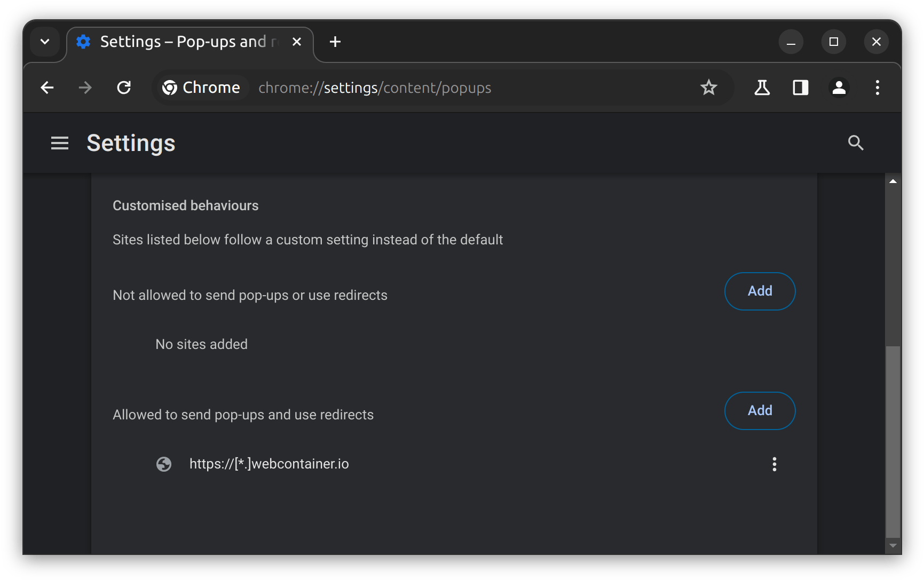Open more actions for webcontainer.io entry
The image size is (924, 580).
click(x=774, y=464)
